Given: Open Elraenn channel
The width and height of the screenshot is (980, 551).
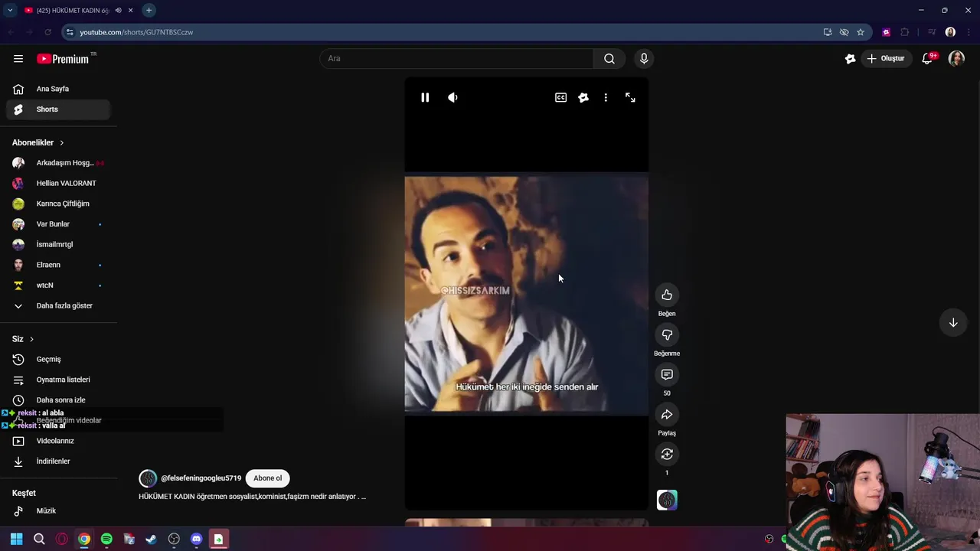Looking at the screenshot, I should [x=58, y=265].
